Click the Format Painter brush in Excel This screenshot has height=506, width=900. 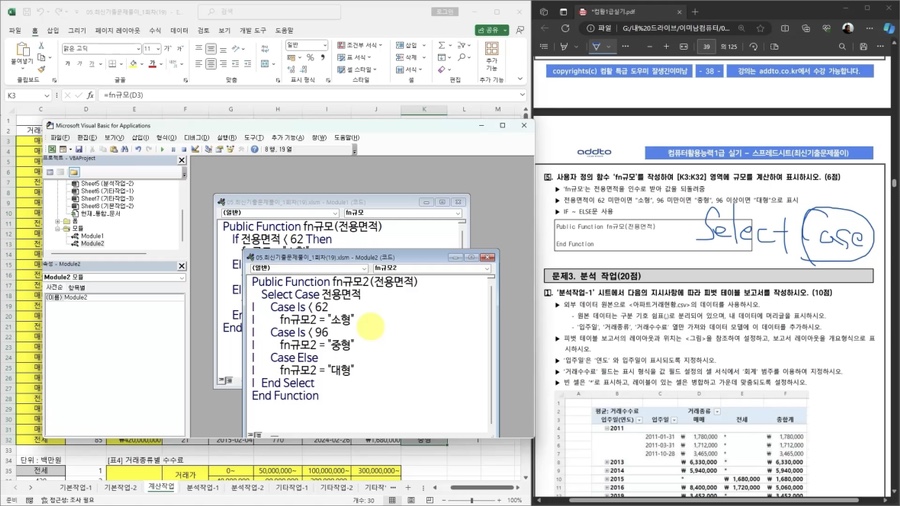(x=41, y=69)
